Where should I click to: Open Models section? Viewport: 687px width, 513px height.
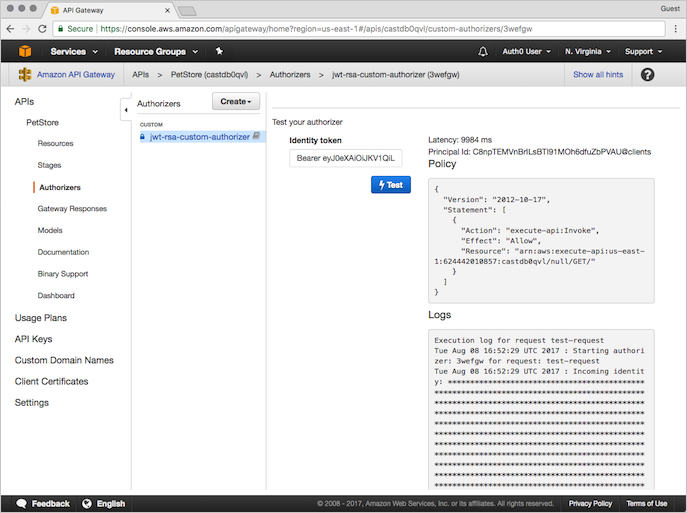pyautogui.click(x=50, y=230)
